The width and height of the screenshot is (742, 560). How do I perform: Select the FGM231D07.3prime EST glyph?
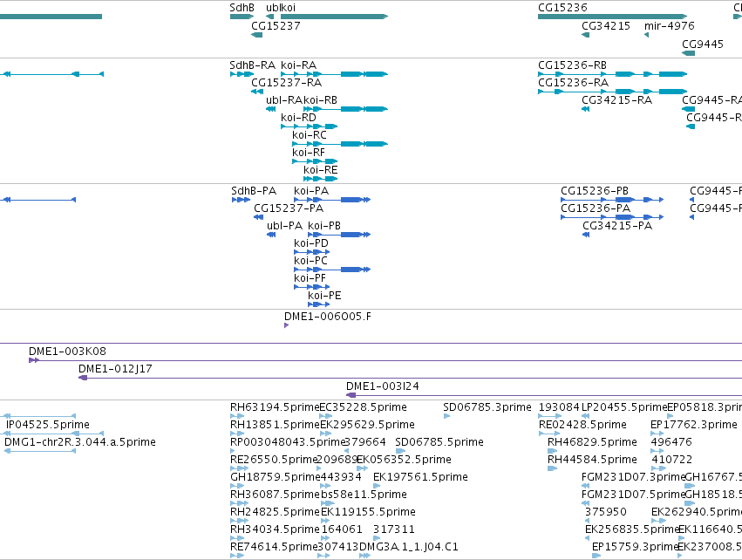click(x=585, y=486)
